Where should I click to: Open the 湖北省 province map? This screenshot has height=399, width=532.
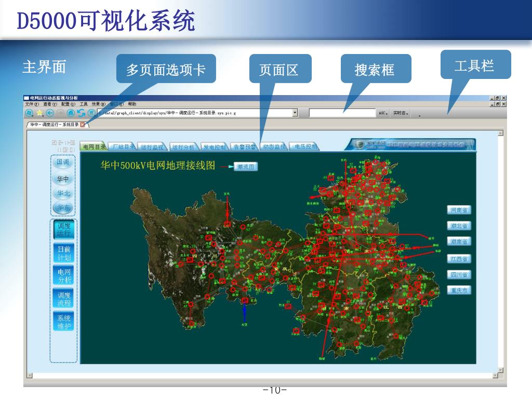[459, 225]
